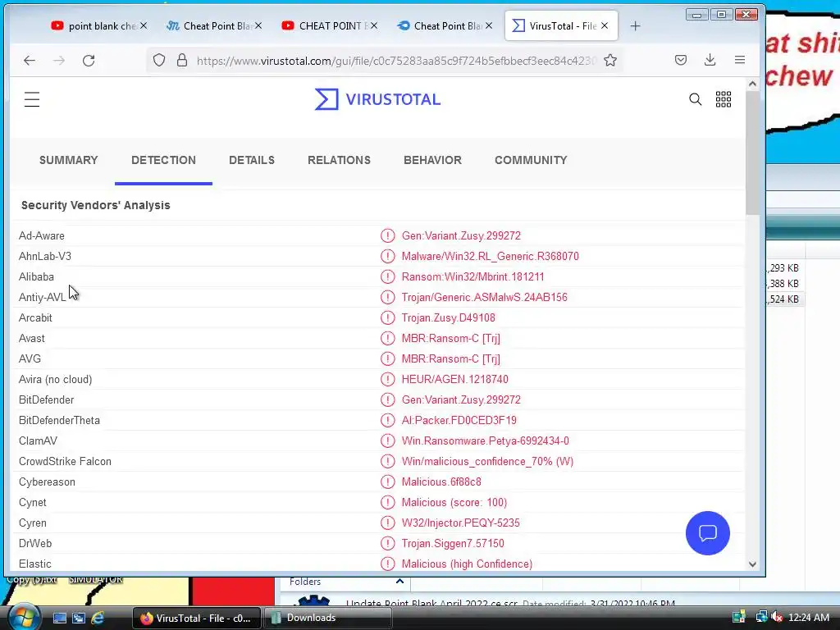Open the VirusTotal apps grid icon
The height and width of the screenshot is (630, 840).
pos(724,99)
